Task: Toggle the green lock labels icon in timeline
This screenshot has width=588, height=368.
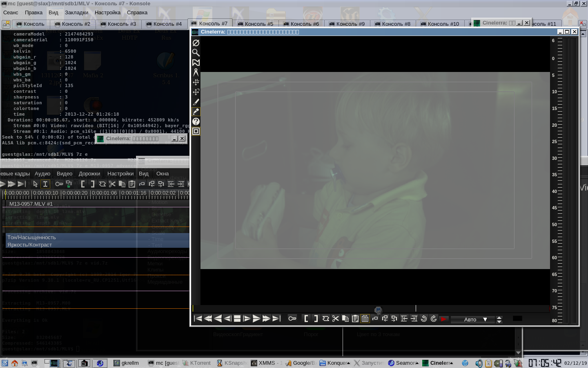Action: [69, 184]
